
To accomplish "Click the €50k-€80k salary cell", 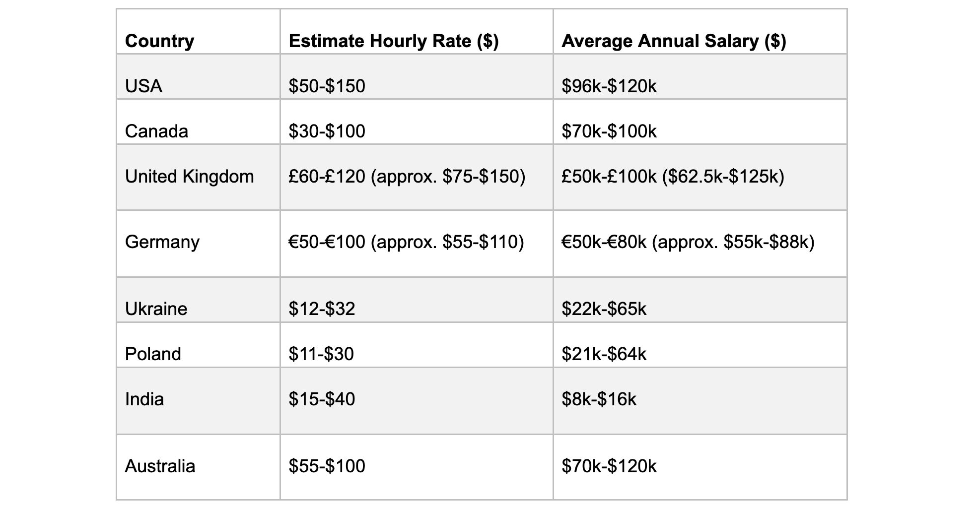I will pos(700,244).
